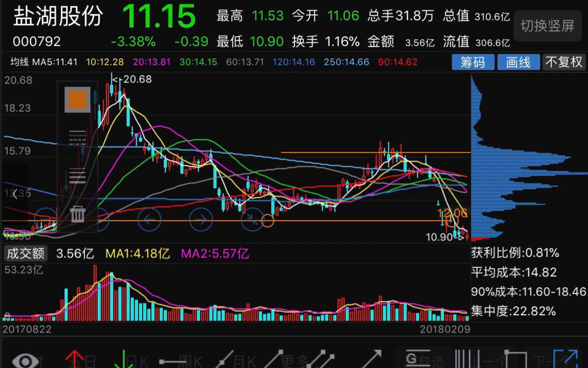Tap the 20180209 end date label
588x368 pixels.
click(445, 329)
